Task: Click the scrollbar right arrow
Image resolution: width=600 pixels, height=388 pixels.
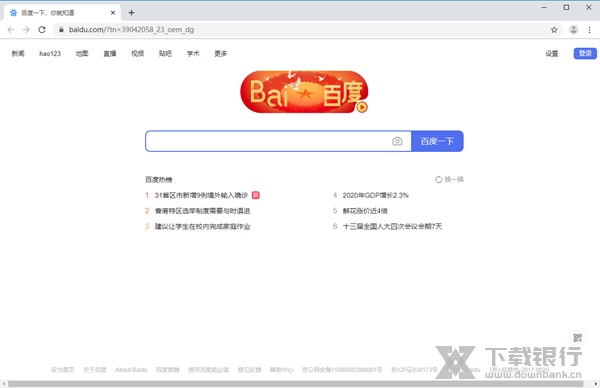Action: (x=596, y=384)
